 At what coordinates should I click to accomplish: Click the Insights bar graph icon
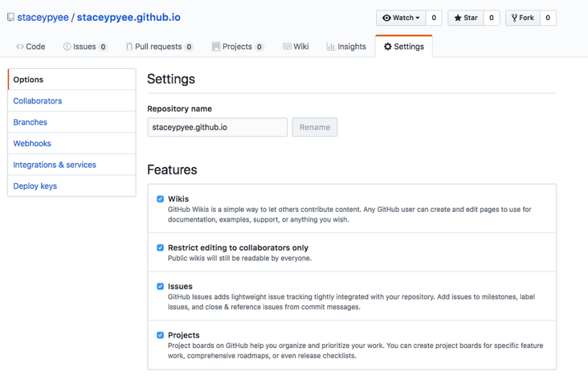tap(330, 47)
